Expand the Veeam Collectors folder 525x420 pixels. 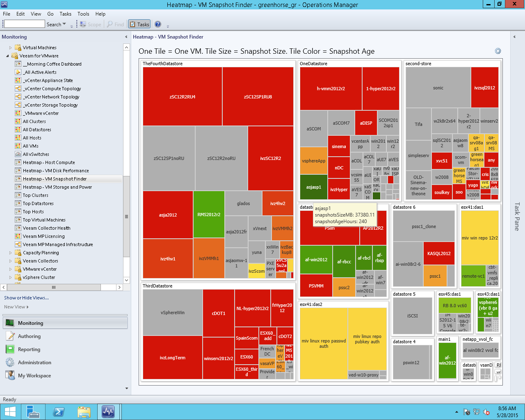click(x=10, y=261)
